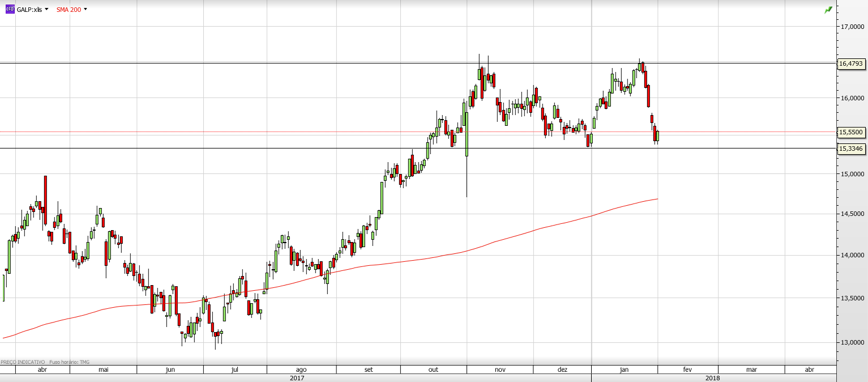Click the 2018 year label
Screen dimensions: 868x382
[713, 378]
